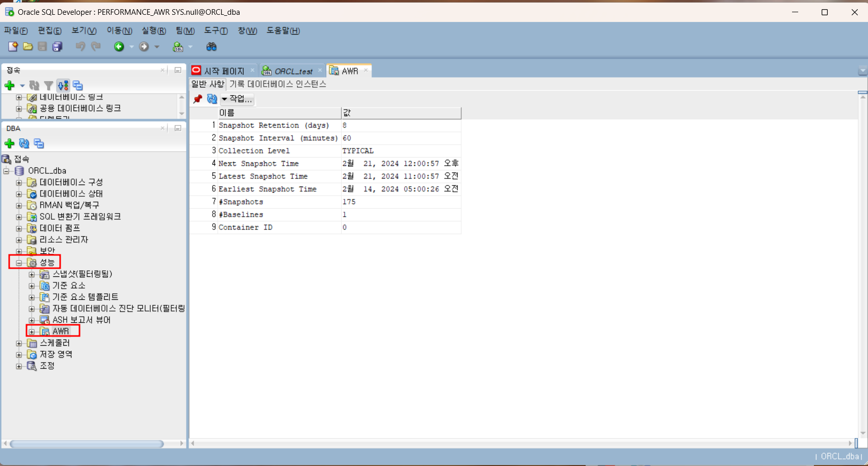Click the schema browser icon in 접속 panel
868x466 pixels.
click(63, 85)
